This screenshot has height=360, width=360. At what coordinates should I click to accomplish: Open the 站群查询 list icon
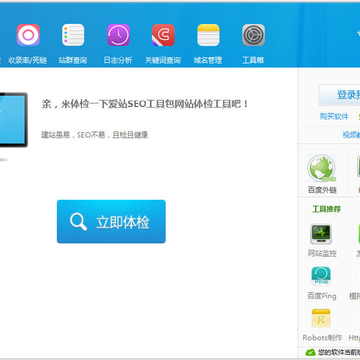tap(73, 35)
